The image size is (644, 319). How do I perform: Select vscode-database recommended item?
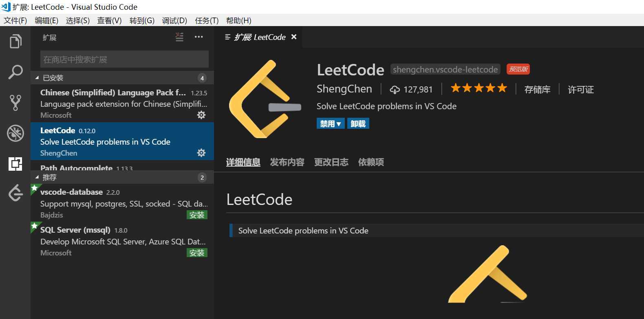122,203
